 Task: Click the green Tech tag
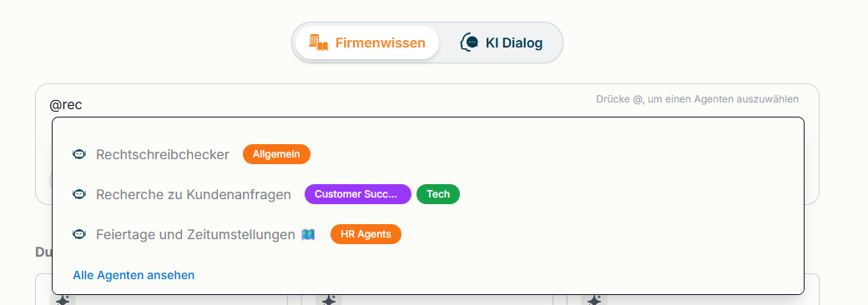pos(438,194)
